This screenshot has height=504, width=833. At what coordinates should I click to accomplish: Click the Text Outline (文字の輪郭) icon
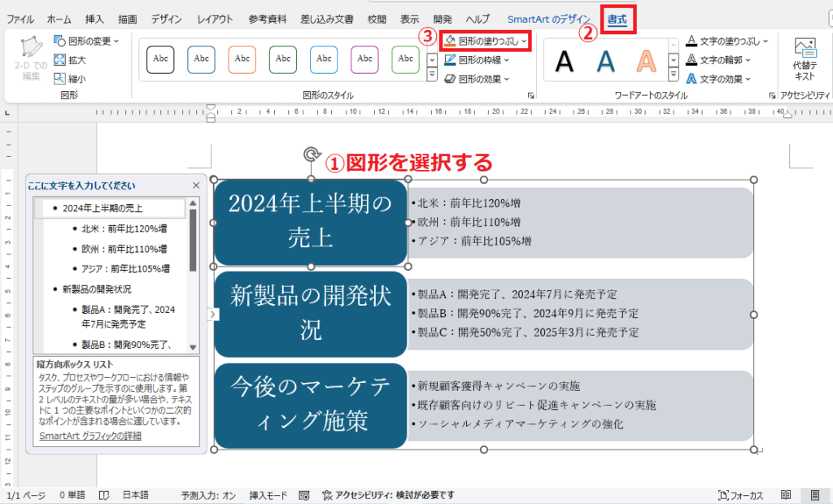pyautogui.click(x=691, y=60)
